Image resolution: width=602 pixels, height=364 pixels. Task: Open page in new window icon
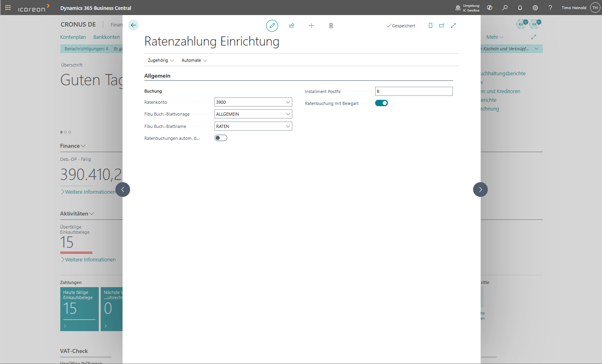pos(442,26)
